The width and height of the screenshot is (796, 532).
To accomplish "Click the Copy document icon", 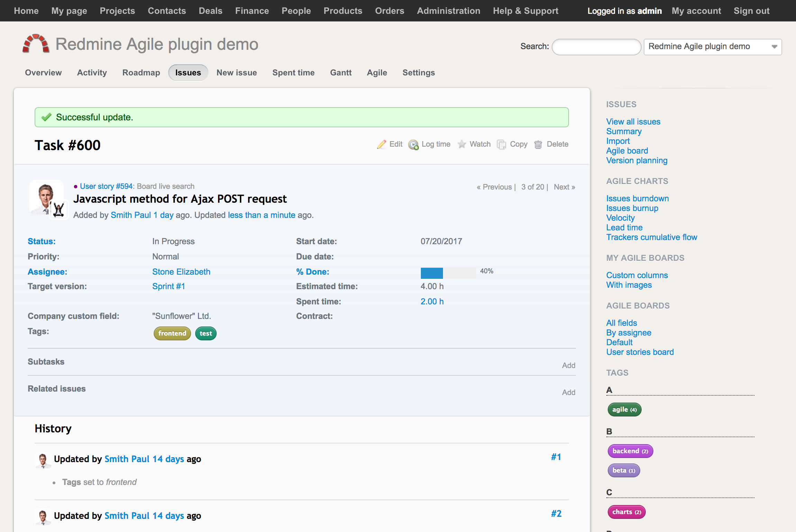I will point(501,144).
